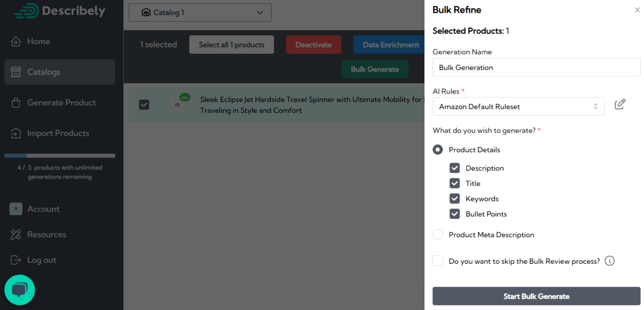Select the Catalogs sidebar icon
The image size is (644, 310).
pyautogui.click(x=16, y=72)
